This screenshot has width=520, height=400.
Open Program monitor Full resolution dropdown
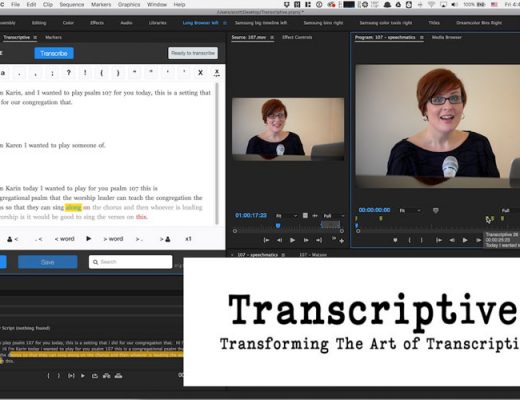coord(510,211)
